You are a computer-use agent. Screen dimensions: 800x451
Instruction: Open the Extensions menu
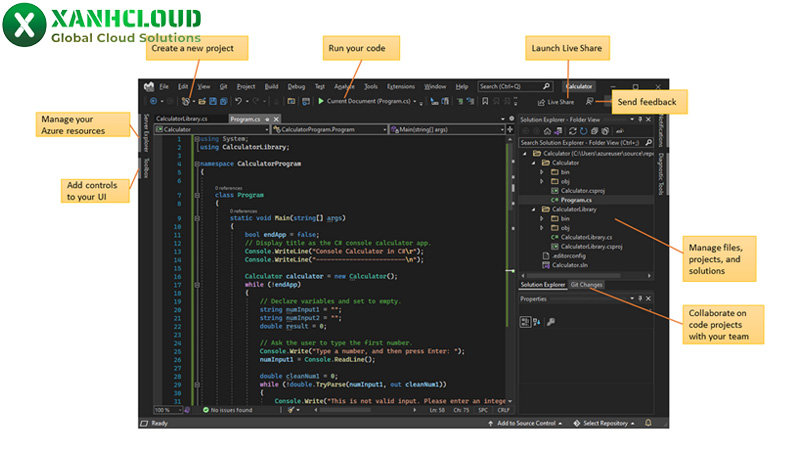401,86
